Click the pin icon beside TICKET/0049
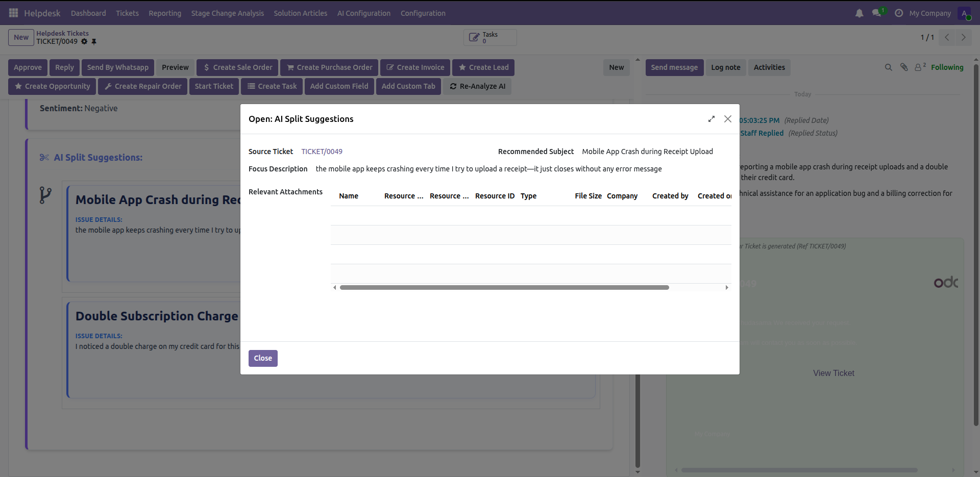 (94, 41)
